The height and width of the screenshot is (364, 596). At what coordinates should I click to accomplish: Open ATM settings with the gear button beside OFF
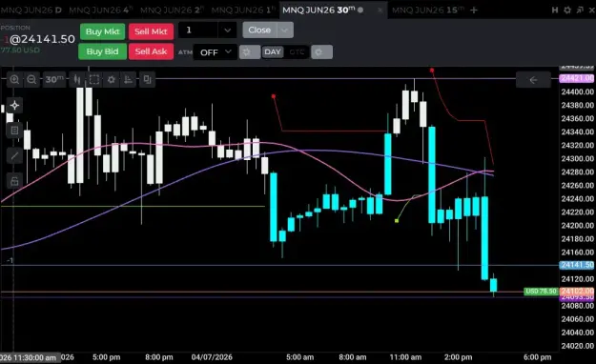[x=249, y=52]
